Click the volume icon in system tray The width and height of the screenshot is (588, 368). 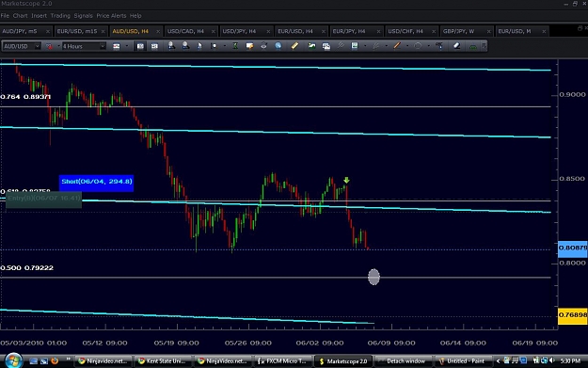click(552, 360)
